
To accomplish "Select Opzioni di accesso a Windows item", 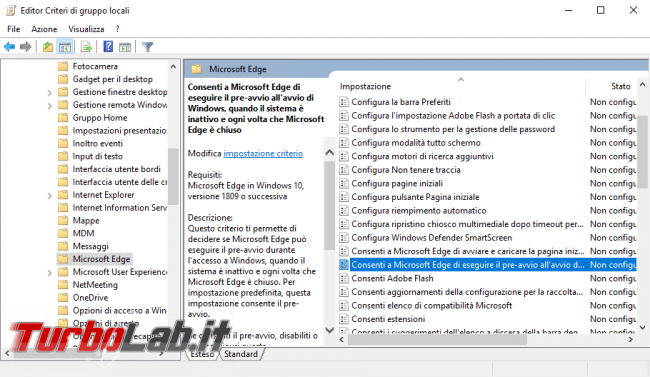I will pyautogui.click(x=119, y=311).
